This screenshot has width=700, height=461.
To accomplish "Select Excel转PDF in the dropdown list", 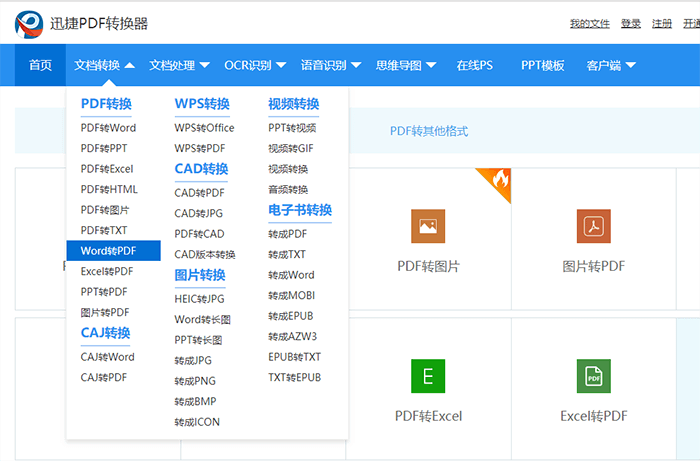I will (x=107, y=271).
